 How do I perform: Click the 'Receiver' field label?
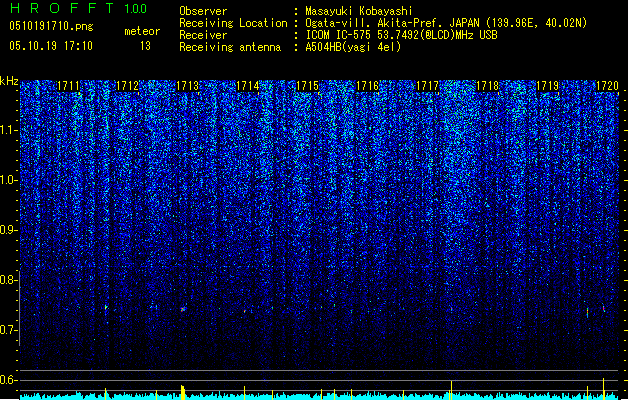point(203,35)
